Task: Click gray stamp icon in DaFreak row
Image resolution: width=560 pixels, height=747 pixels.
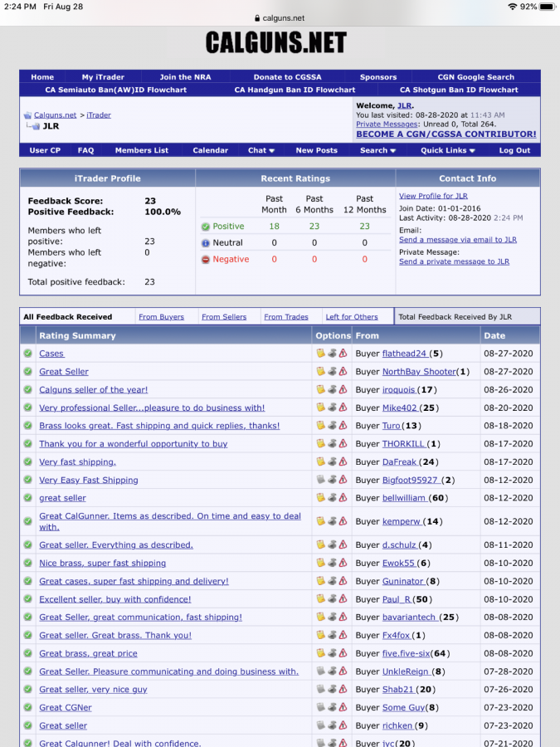Action: point(332,461)
